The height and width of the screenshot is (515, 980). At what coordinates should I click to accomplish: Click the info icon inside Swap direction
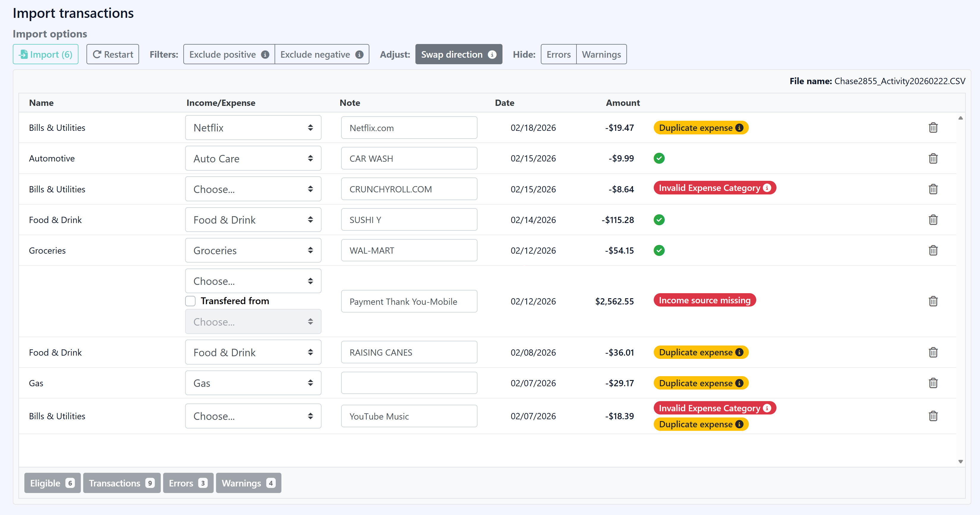493,54
